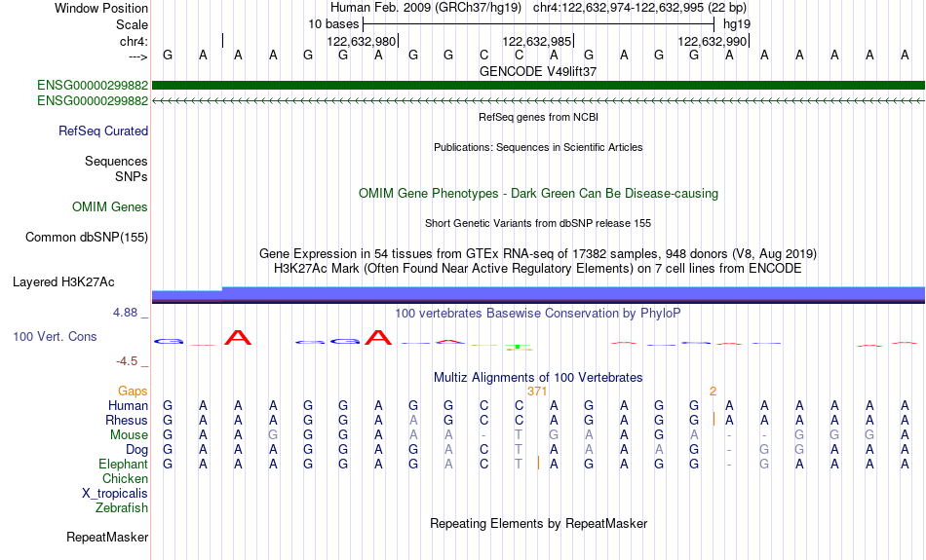
Task: Select the Mouse alignment row label
Action: coord(129,435)
